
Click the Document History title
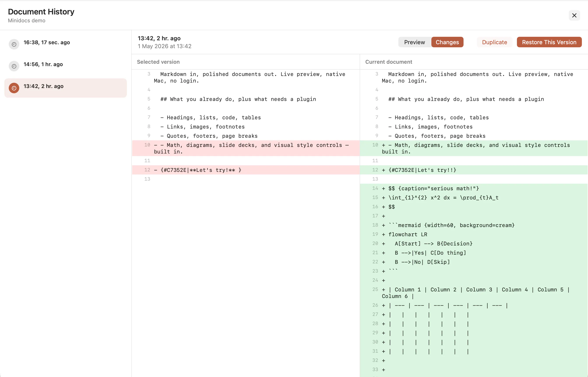(x=41, y=12)
